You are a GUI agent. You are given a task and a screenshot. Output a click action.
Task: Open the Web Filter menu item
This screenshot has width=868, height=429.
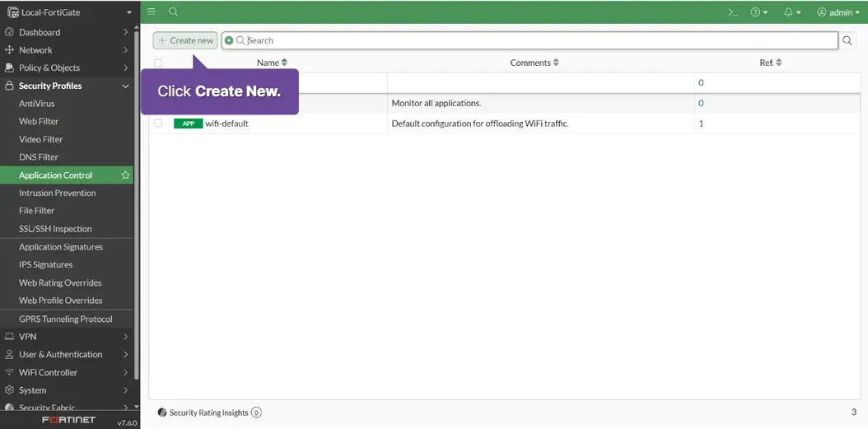point(67,121)
